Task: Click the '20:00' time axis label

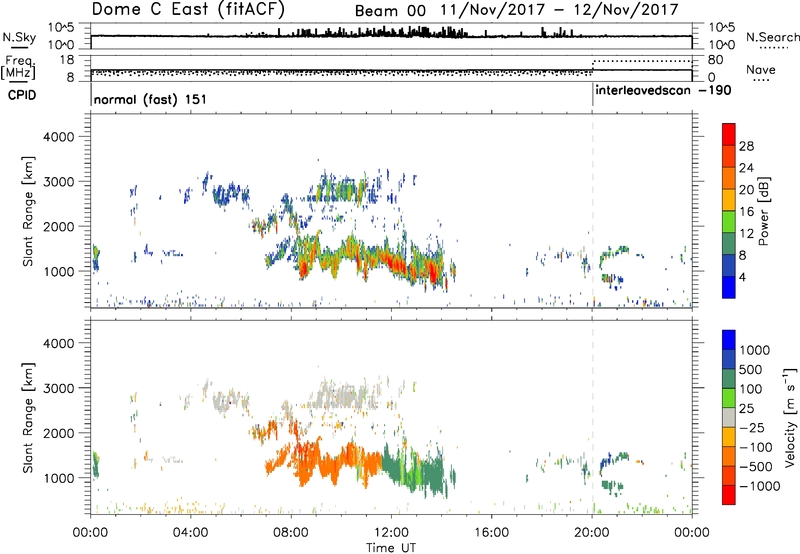Action: coord(592,533)
